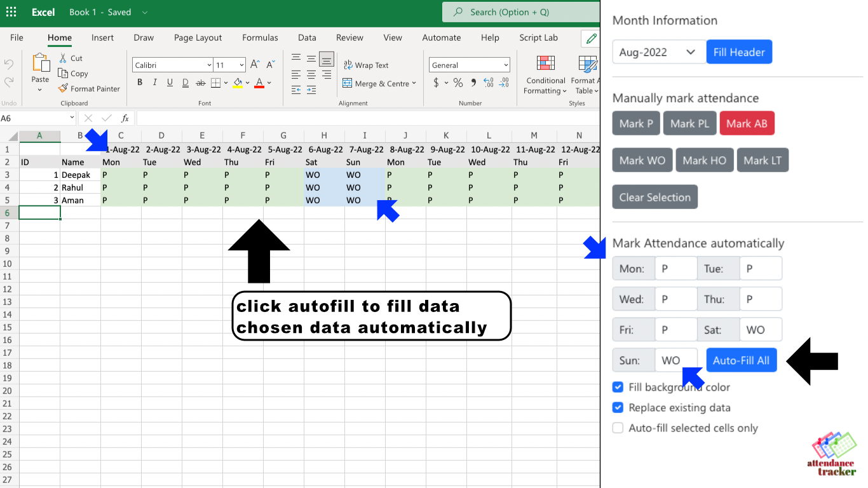Uncheck Fill background color
The width and height of the screenshot is (868, 488).
[x=617, y=387]
